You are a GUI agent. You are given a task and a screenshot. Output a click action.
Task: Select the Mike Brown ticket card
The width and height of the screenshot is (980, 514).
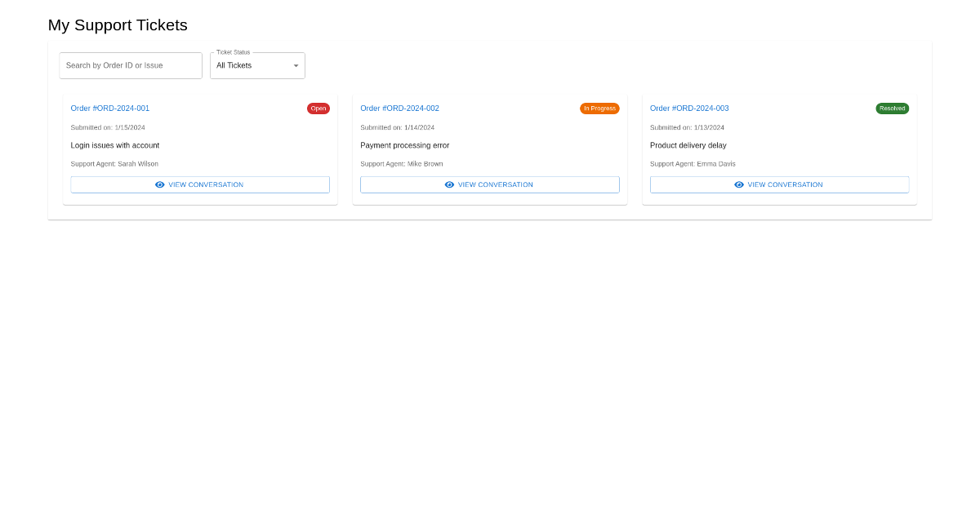[490, 148]
